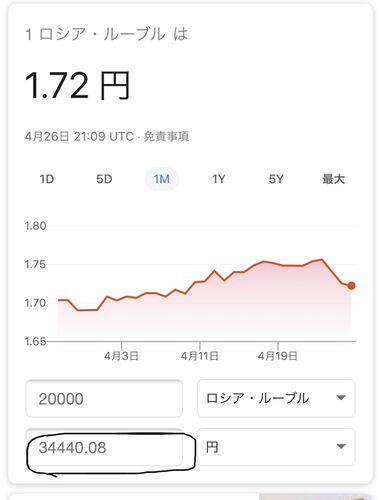Select the 5Y time range tab

(276, 179)
